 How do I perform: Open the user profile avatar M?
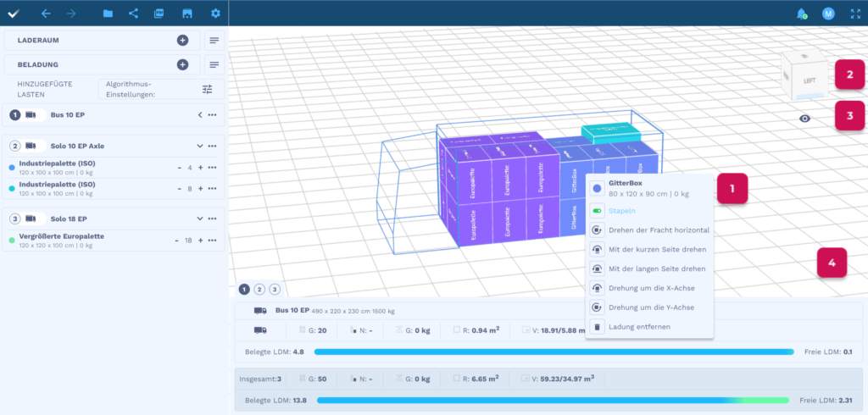828,14
